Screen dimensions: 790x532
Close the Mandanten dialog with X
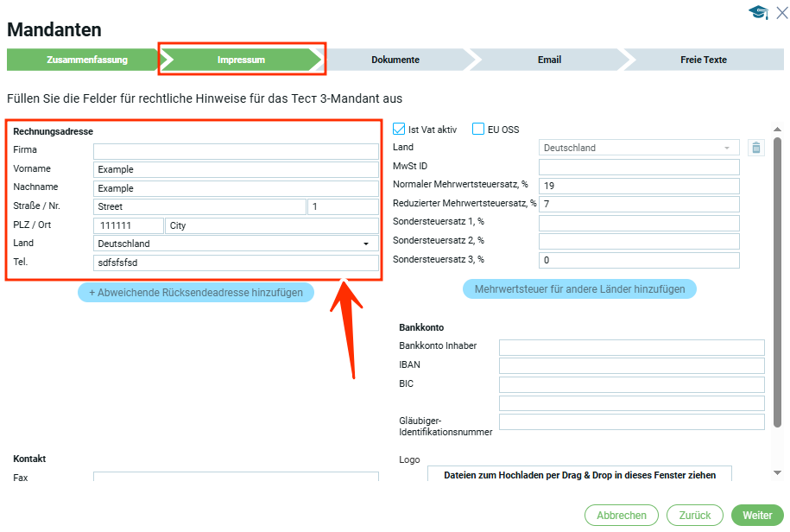(x=781, y=12)
